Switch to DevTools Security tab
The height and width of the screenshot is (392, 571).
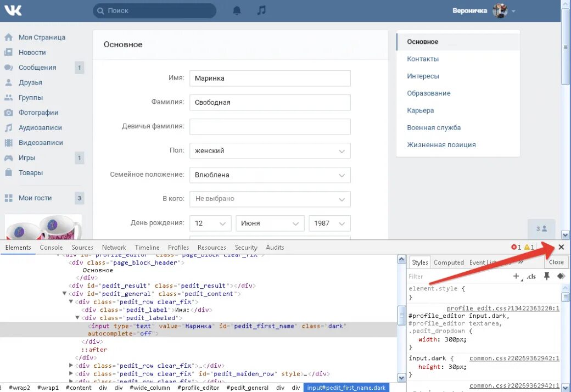coord(246,248)
